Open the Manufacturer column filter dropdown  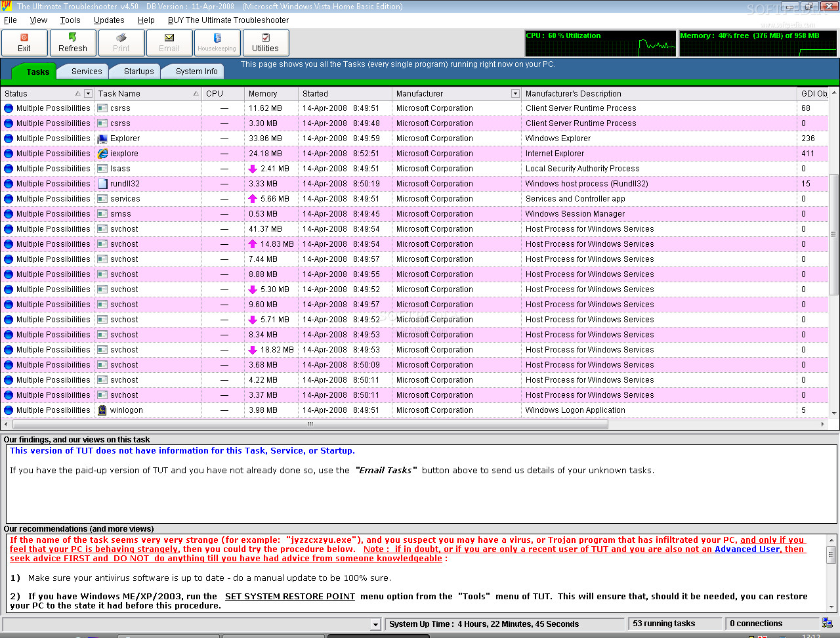point(515,94)
